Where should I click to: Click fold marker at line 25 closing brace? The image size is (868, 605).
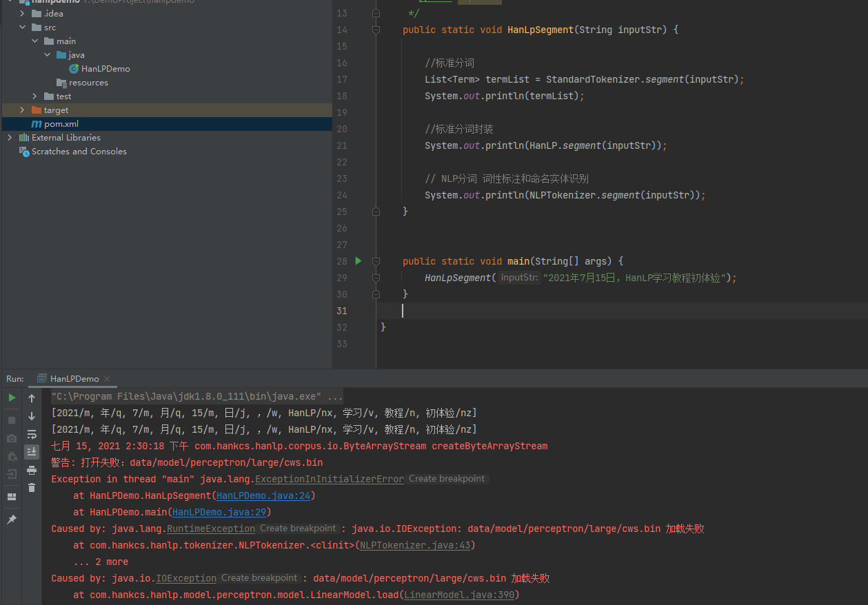376,212
